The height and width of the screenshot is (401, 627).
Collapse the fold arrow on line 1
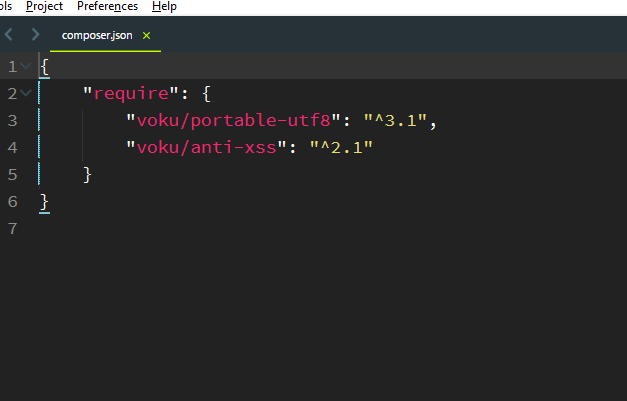coord(26,66)
